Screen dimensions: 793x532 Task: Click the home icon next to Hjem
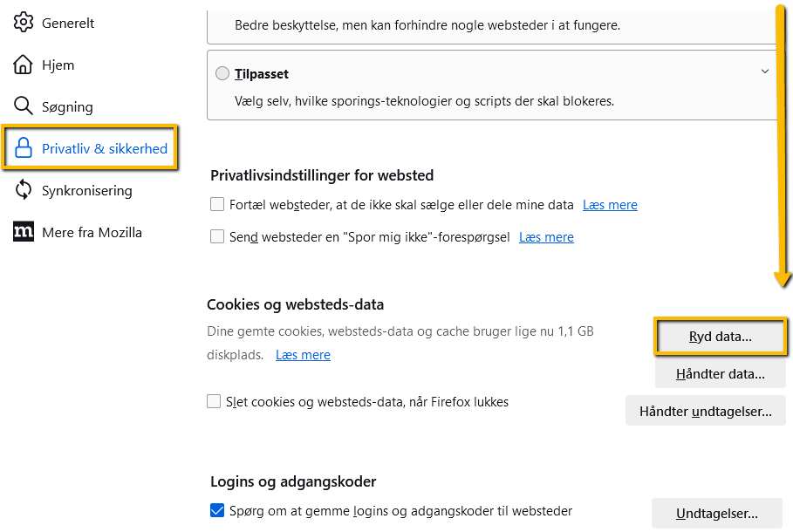(x=24, y=65)
